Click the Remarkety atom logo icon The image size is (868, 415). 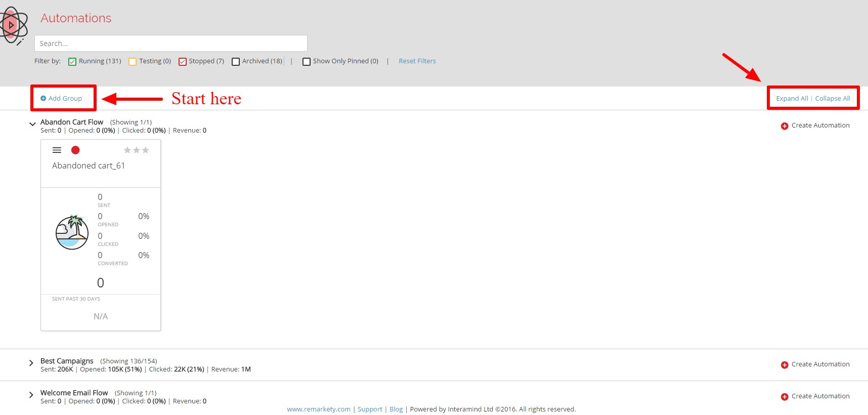click(13, 25)
